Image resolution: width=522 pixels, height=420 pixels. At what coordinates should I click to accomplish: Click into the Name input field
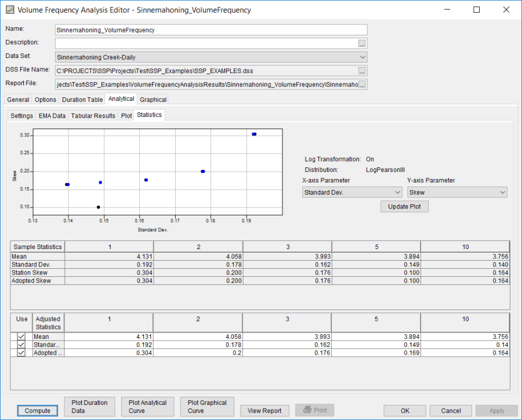[211, 30]
